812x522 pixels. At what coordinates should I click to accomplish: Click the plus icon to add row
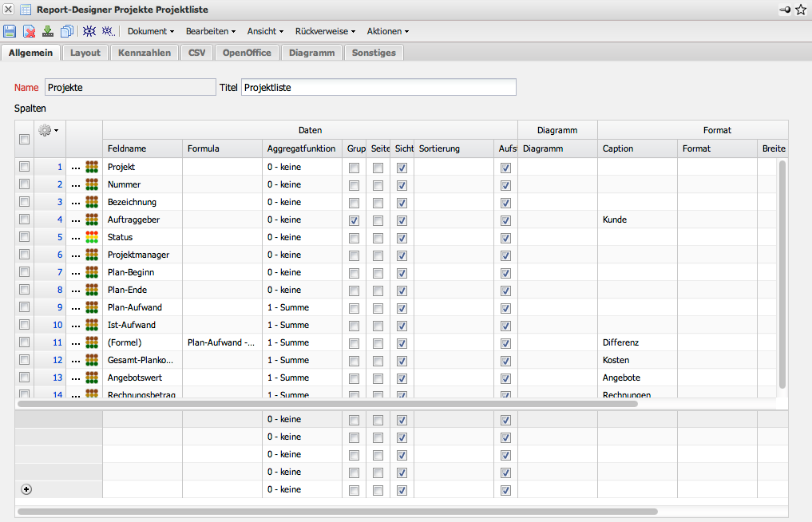[26, 489]
